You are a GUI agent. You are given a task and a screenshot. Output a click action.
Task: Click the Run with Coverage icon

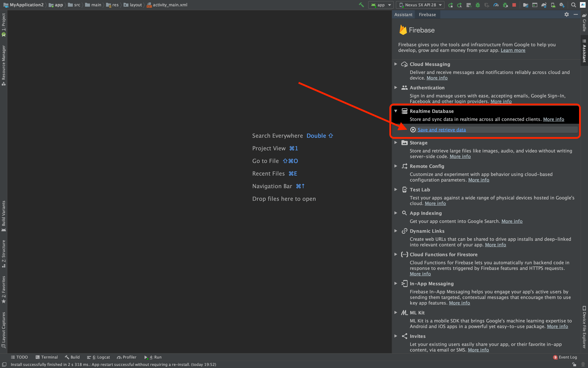[x=487, y=5]
